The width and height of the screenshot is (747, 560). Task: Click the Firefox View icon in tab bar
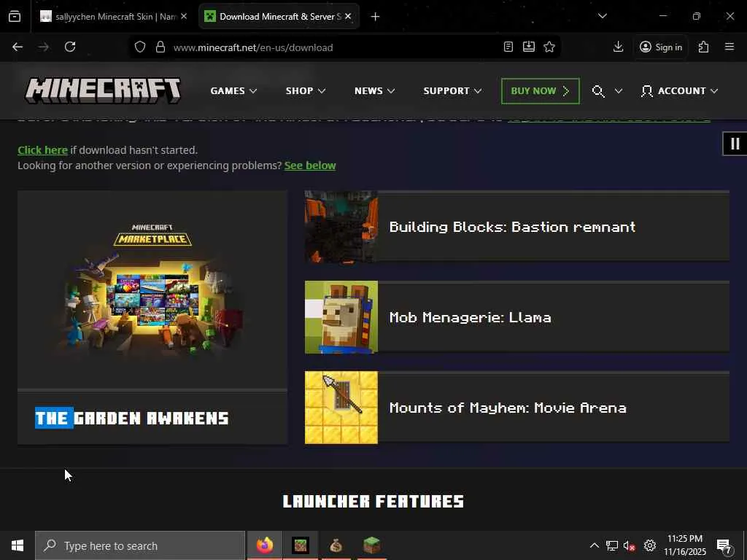15,17
